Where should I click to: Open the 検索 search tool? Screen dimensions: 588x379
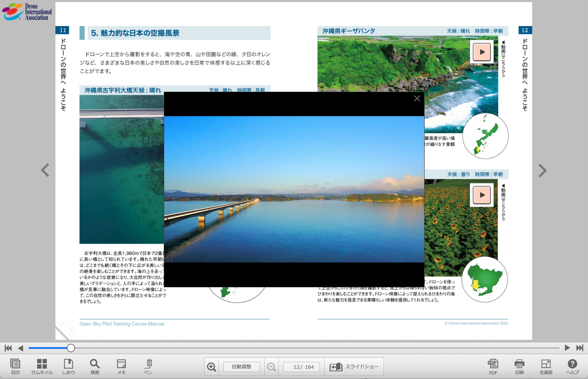[95, 366]
